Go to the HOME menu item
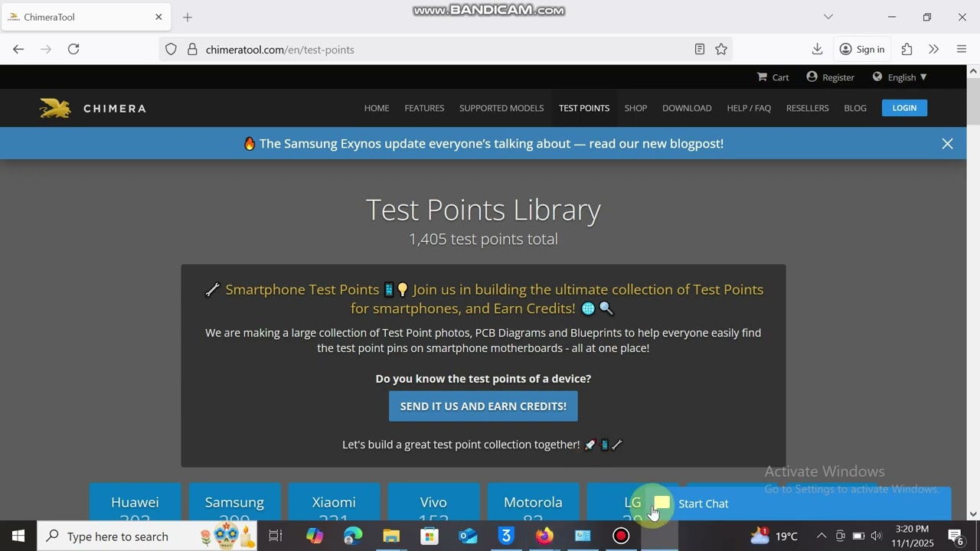The height and width of the screenshot is (551, 980). (377, 108)
